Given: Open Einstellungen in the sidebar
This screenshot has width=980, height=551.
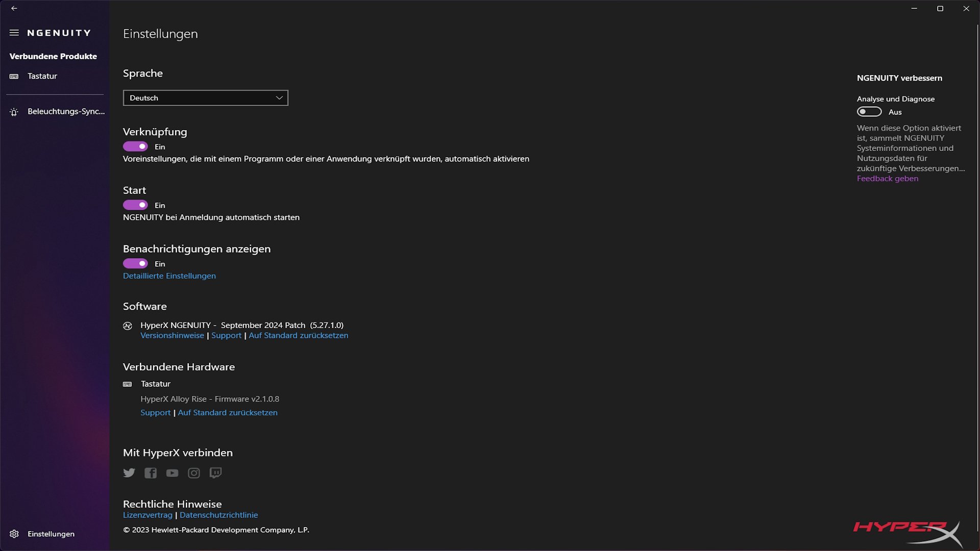Looking at the screenshot, I should 51,534.
